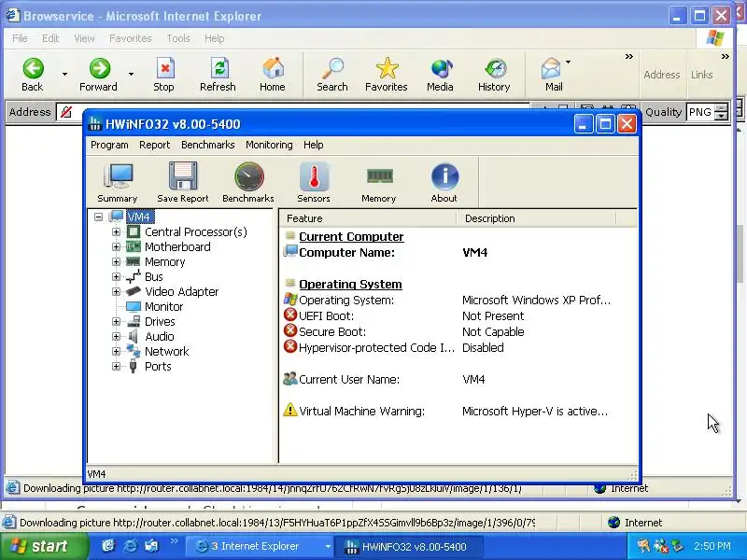Screen dimensions: 747x560
Task: Expand the Video Adapter node
Action: tap(116, 291)
